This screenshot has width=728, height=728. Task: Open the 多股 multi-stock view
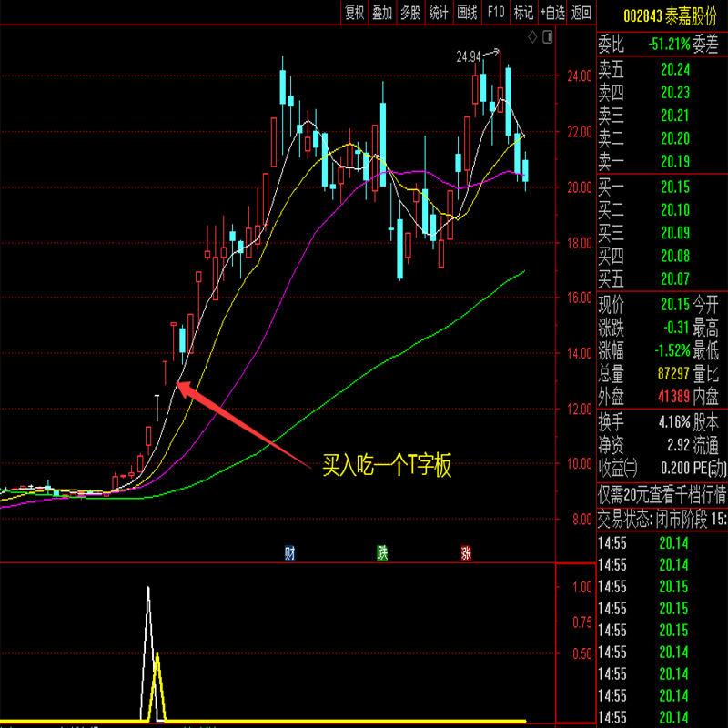(410, 12)
